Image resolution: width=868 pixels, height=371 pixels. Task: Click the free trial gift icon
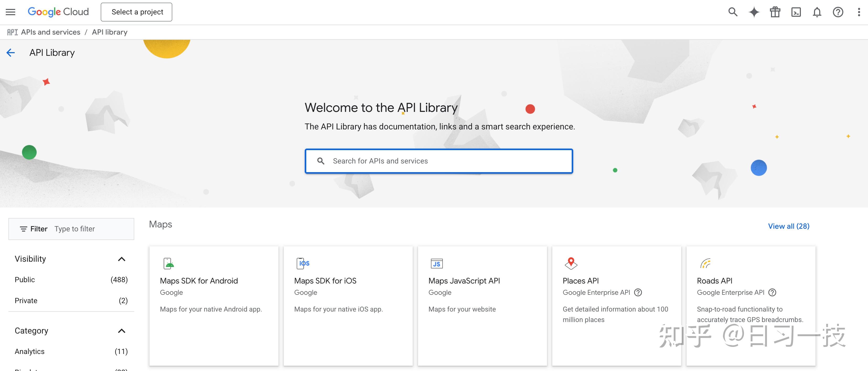coord(775,12)
